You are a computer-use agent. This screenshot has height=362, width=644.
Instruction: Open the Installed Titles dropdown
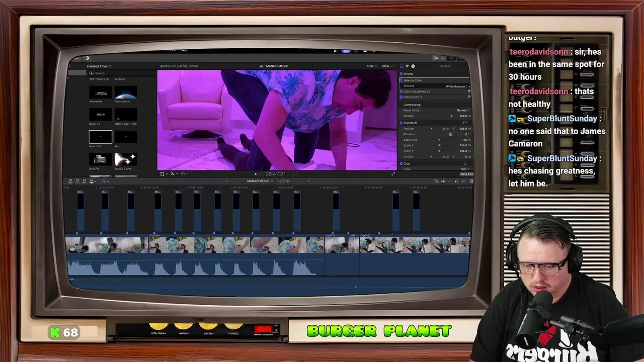99,66
